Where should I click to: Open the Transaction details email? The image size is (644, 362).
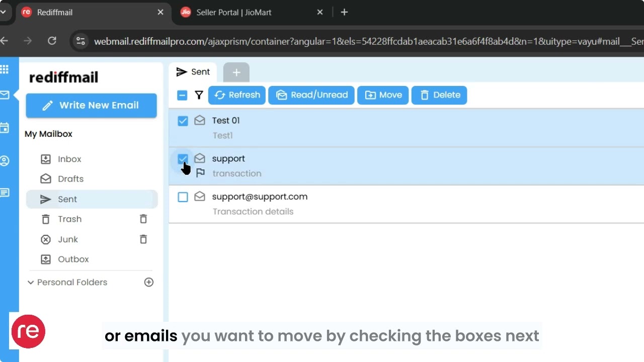point(407,204)
